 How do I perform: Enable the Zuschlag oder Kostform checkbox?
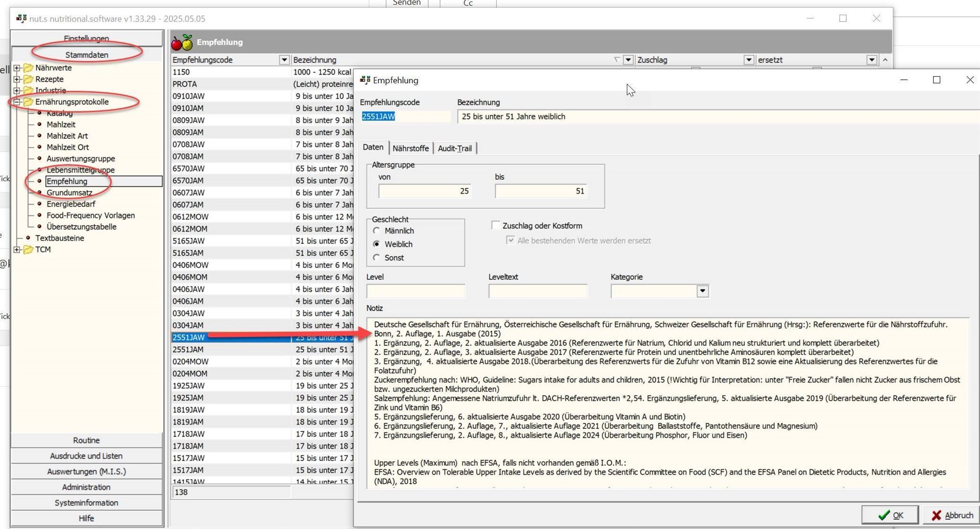pos(495,225)
